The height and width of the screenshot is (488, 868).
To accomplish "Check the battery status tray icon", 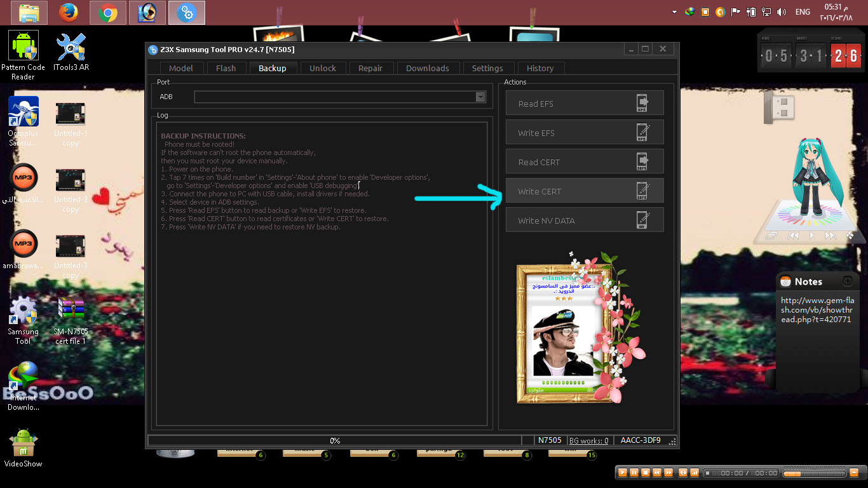I will pyautogui.click(x=751, y=11).
